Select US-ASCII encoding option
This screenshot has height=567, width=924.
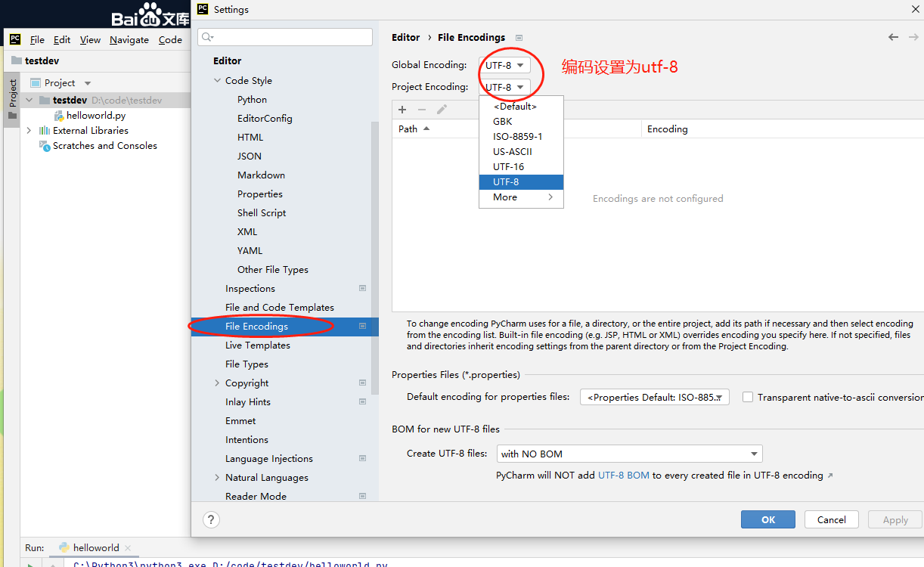pos(522,151)
